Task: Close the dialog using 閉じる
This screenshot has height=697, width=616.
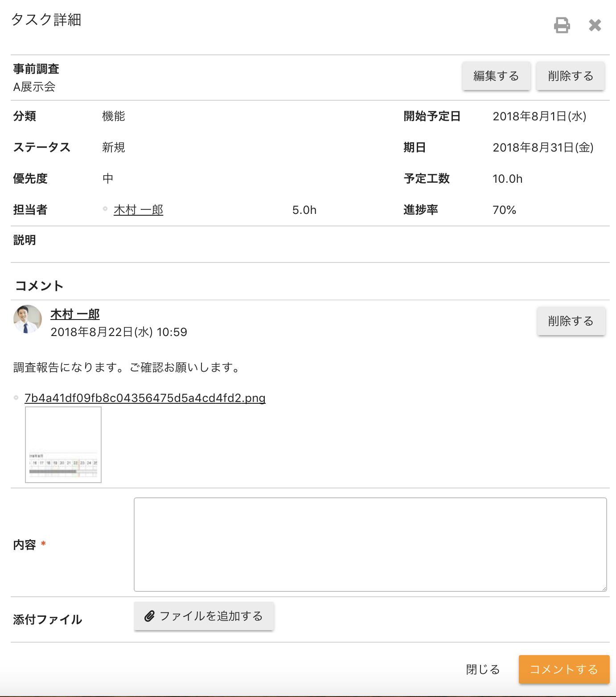Action: [482, 669]
